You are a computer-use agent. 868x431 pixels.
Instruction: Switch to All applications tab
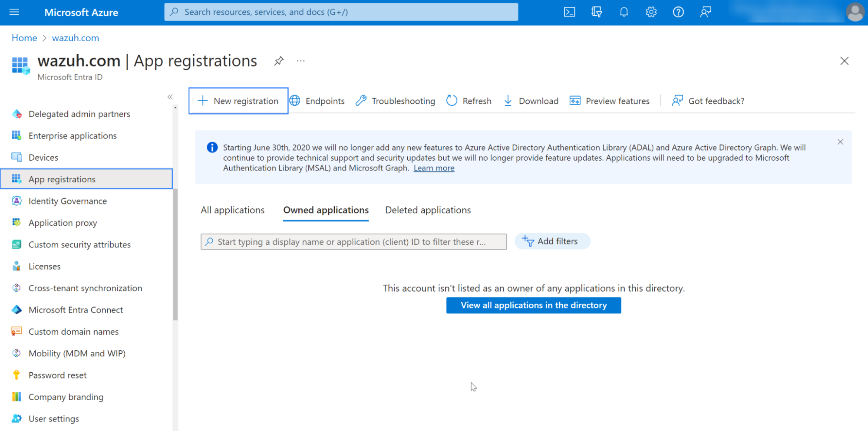(x=232, y=210)
